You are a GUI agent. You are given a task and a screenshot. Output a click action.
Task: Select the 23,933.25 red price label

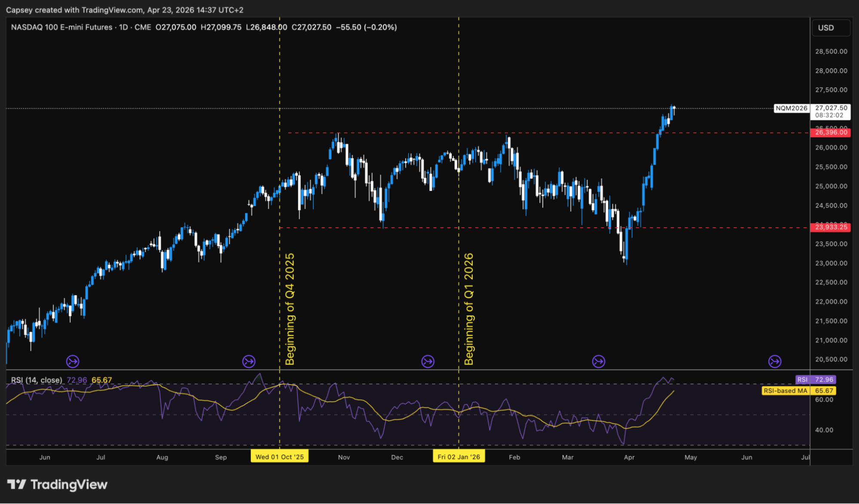tap(831, 227)
